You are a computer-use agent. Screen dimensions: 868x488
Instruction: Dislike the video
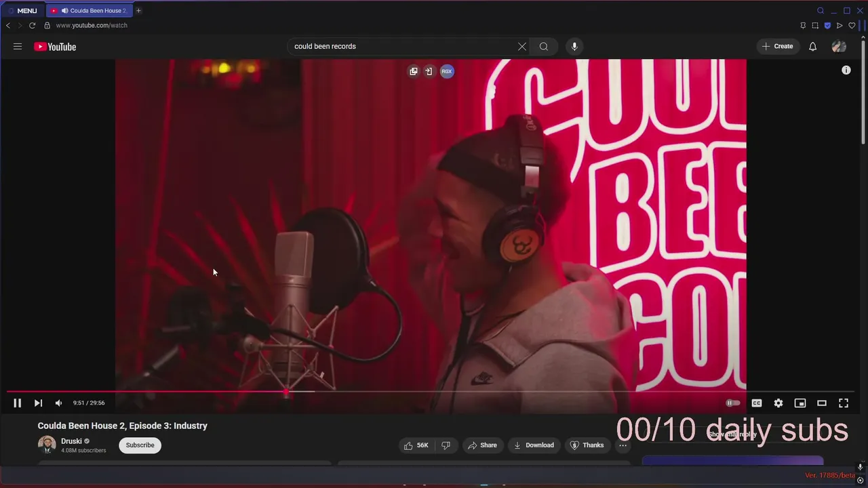pyautogui.click(x=446, y=445)
